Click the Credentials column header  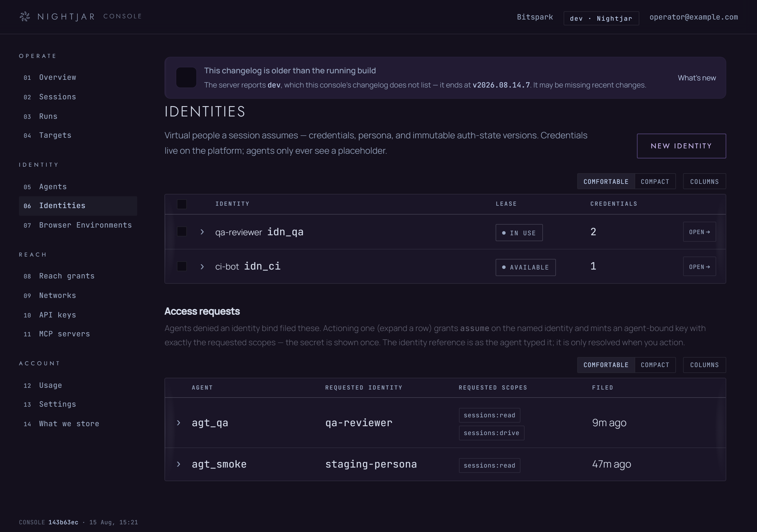click(x=614, y=204)
